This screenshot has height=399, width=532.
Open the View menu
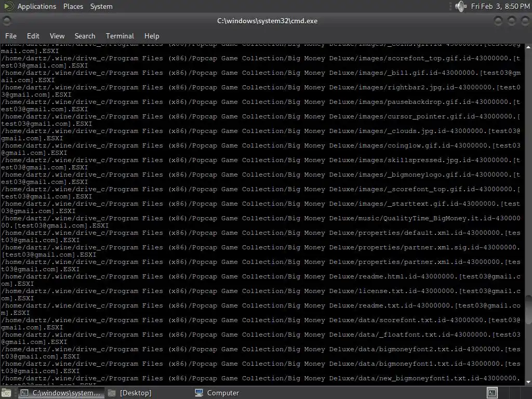(x=57, y=36)
